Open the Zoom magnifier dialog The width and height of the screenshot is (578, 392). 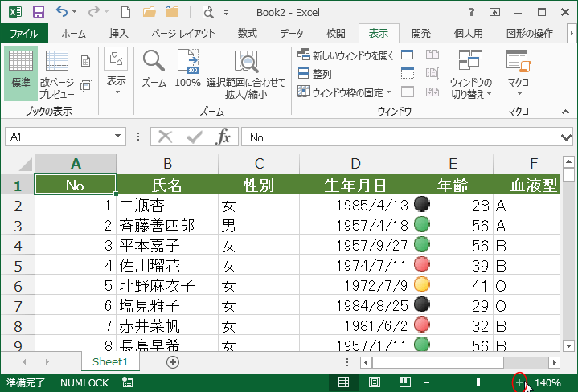point(154,68)
